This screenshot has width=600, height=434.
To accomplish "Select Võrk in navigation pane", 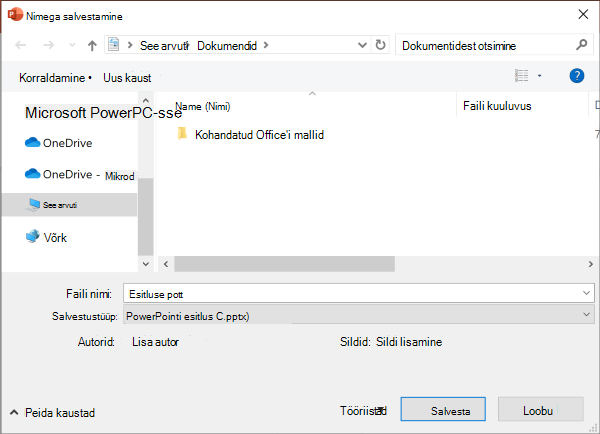I will (46, 237).
